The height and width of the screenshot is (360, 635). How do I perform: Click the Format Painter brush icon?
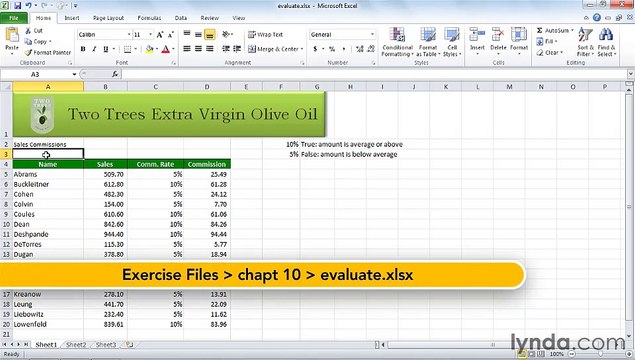28,52
